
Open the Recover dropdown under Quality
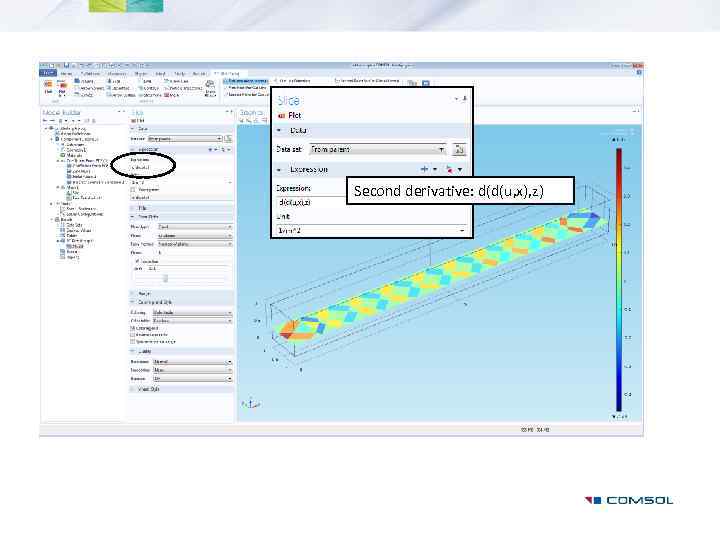coord(192,379)
